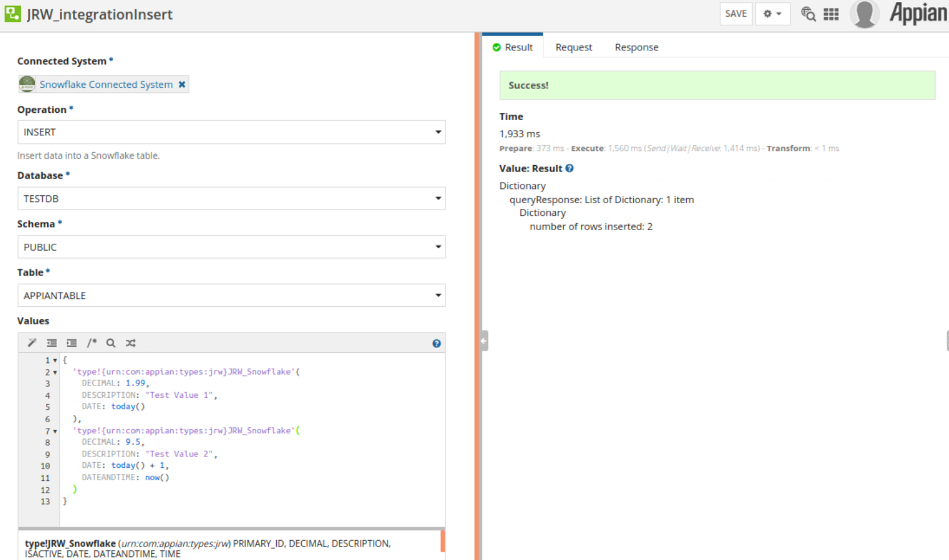Click the 'number of rows inserted: 2' text
This screenshot has height=560, width=949.
591,227
